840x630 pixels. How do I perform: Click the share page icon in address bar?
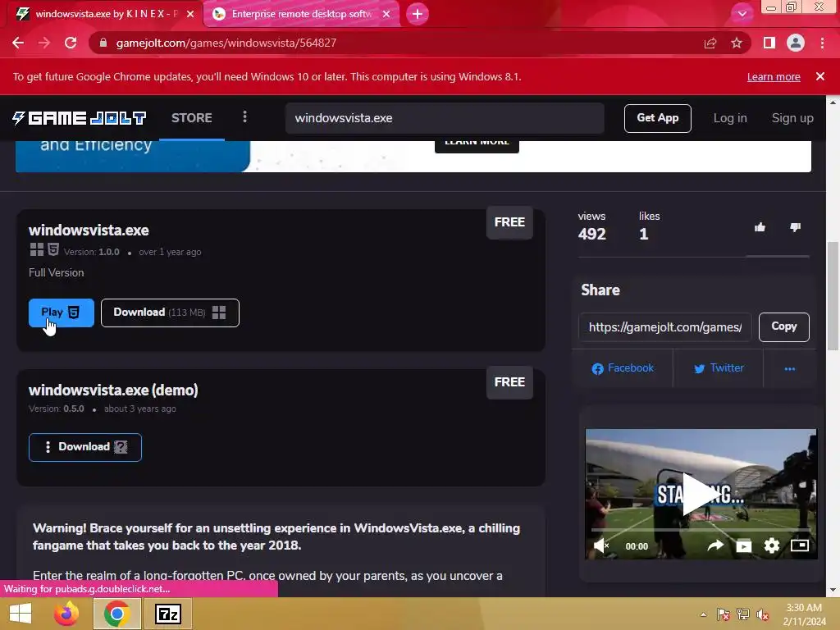(710, 43)
